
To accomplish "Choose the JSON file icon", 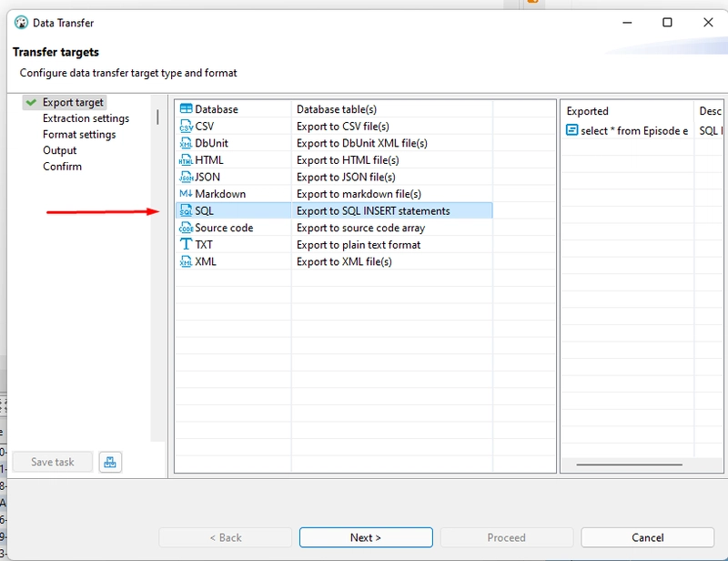I will [x=187, y=177].
